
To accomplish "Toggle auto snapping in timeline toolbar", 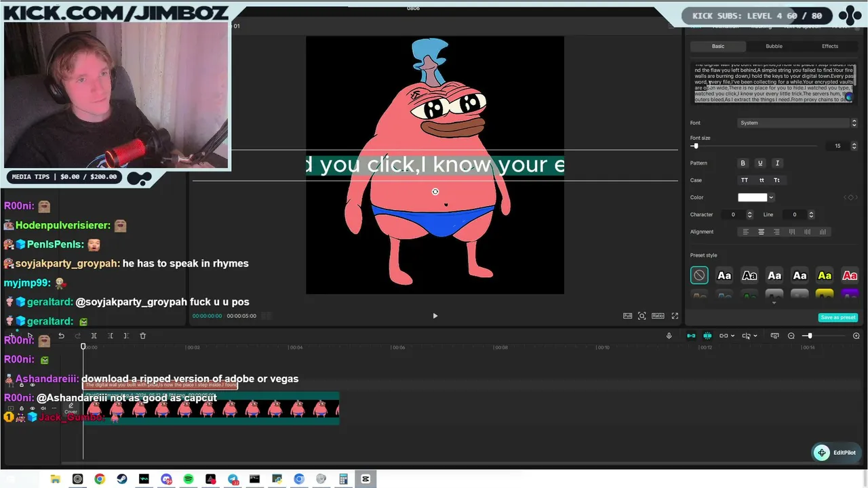I will pyautogui.click(x=707, y=335).
